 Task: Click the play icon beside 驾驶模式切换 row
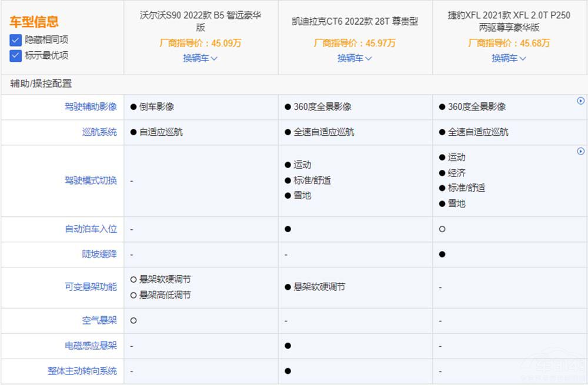pyautogui.click(x=582, y=151)
